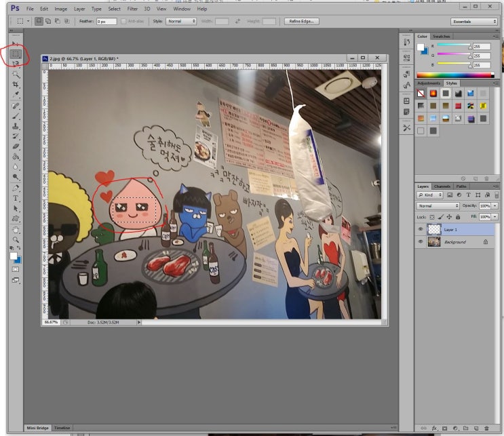Open the Layers panel flyout menu
This screenshot has height=436, width=504.
click(495, 186)
